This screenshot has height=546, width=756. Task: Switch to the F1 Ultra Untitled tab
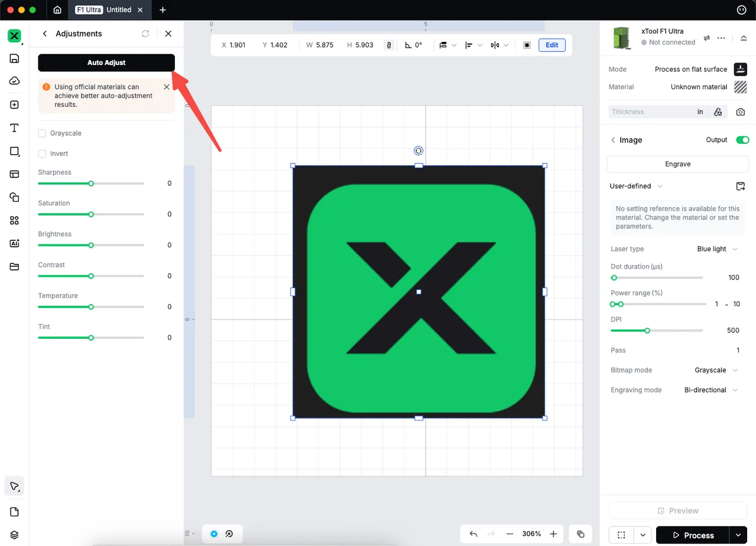tap(109, 10)
